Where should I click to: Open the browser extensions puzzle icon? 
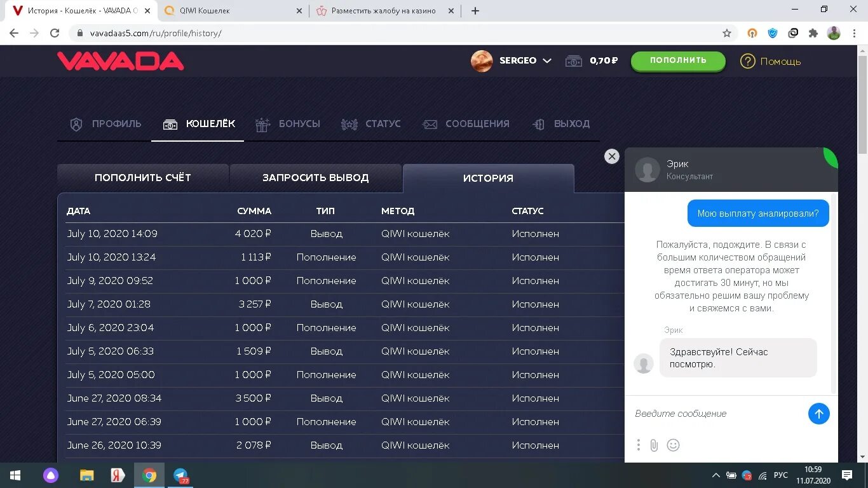[813, 33]
